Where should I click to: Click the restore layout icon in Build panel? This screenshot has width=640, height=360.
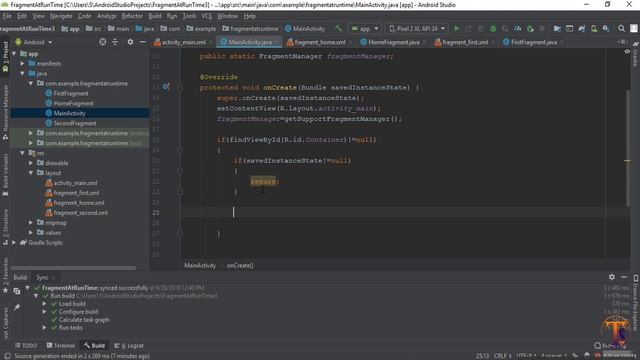[17, 291]
